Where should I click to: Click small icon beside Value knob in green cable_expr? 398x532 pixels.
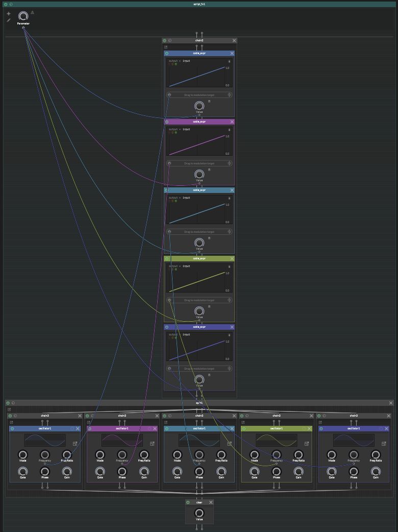pyautogui.click(x=209, y=306)
